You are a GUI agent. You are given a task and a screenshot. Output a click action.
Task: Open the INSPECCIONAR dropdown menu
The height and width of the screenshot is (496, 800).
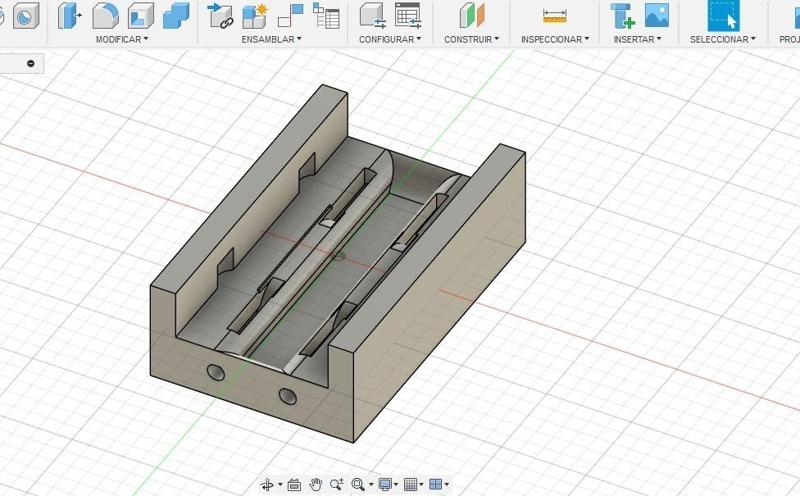click(x=554, y=39)
